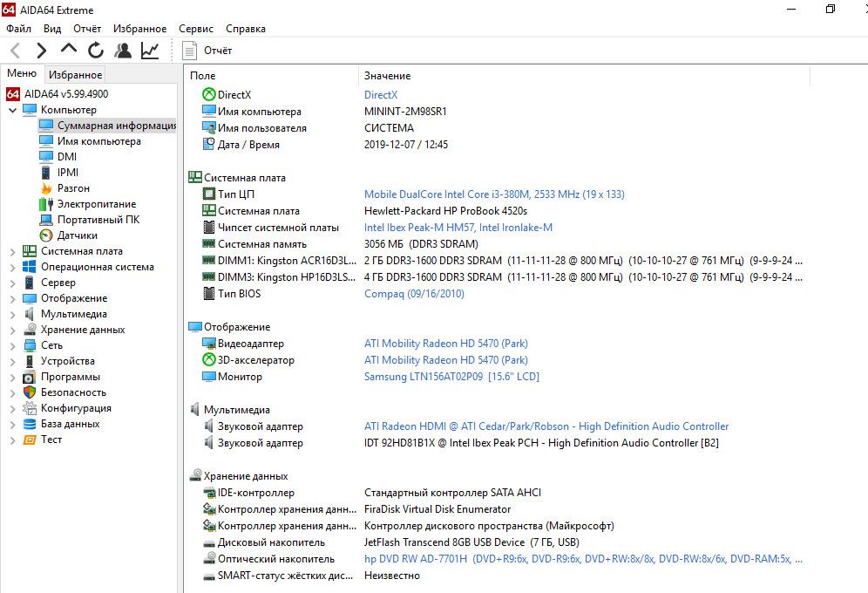Image resolution: width=868 pixels, height=593 pixels.
Task: Click the Back navigation arrow in toolbar
Action: 16,51
